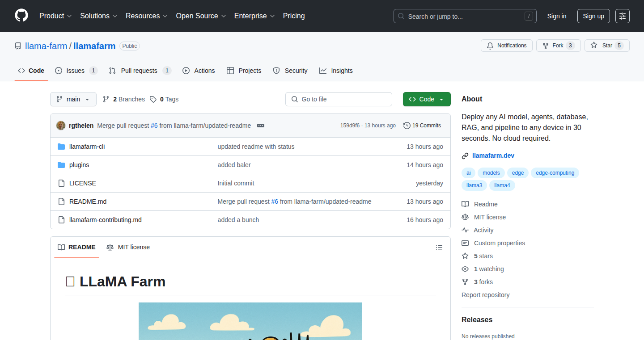
Task: Switch to the Pull requests tab
Action: [140, 71]
